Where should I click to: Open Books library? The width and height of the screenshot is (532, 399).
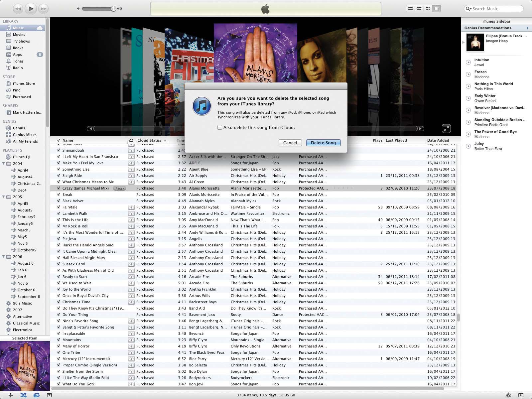[18, 48]
